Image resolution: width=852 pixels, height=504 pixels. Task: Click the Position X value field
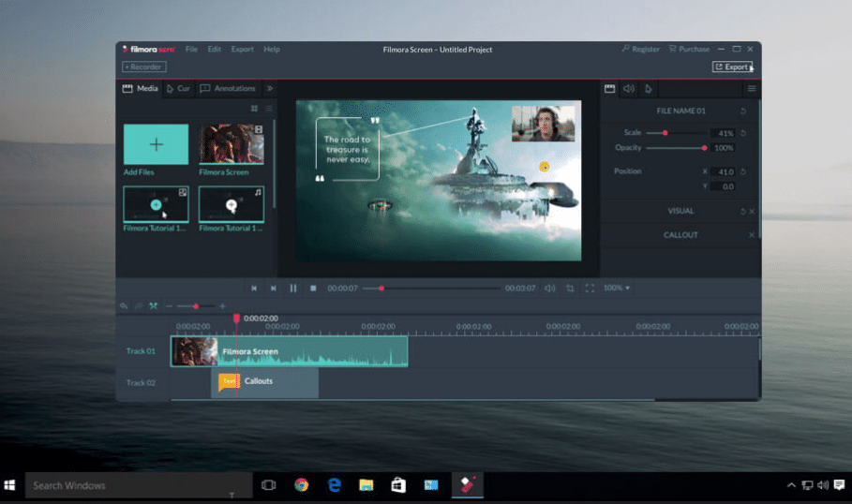pos(724,171)
